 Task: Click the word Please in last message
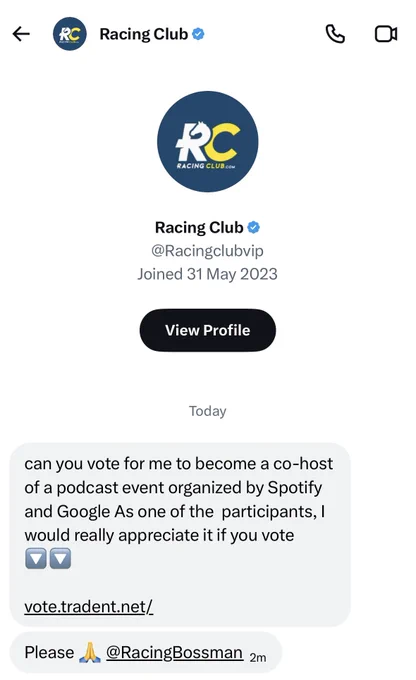pyautogui.click(x=49, y=652)
